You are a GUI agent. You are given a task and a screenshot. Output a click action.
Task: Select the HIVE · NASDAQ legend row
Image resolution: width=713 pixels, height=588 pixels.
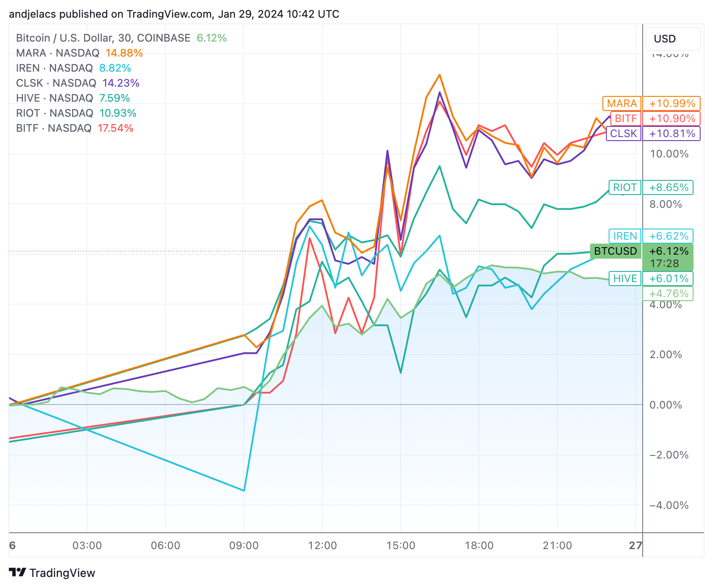point(73,98)
